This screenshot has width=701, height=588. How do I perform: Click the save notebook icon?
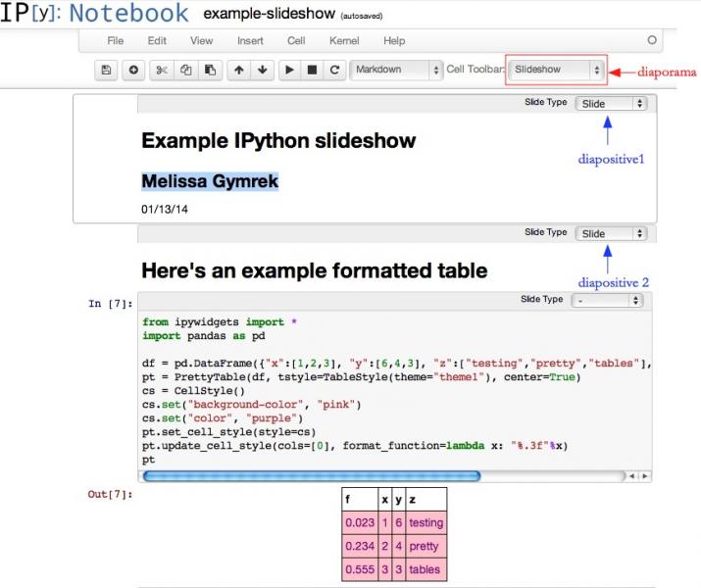pos(106,71)
